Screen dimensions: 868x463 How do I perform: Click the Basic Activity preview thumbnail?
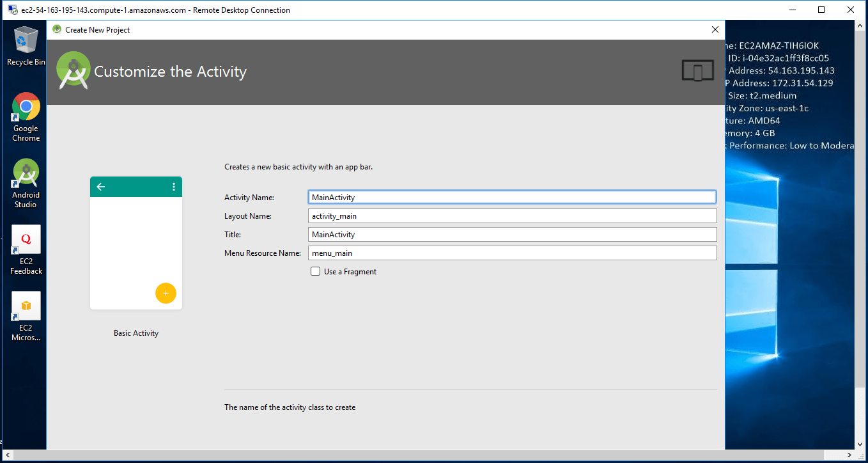[136, 243]
